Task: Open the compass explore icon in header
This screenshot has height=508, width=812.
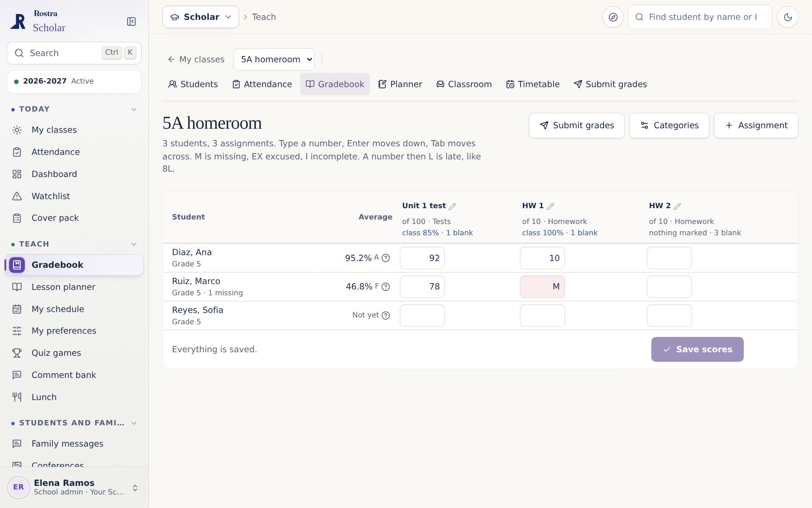Action: click(x=613, y=17)
